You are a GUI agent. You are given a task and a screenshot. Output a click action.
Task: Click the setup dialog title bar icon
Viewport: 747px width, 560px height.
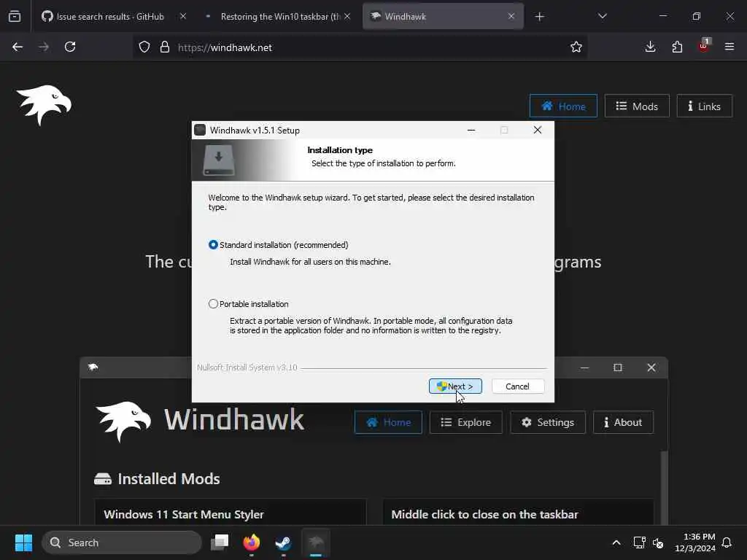tap(200, 130)
